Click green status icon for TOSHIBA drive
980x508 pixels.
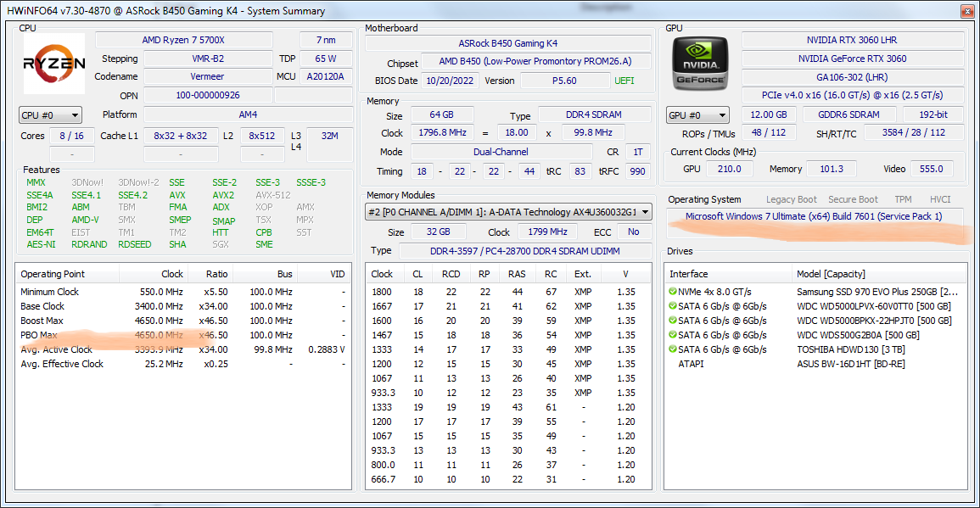point(673,349)
